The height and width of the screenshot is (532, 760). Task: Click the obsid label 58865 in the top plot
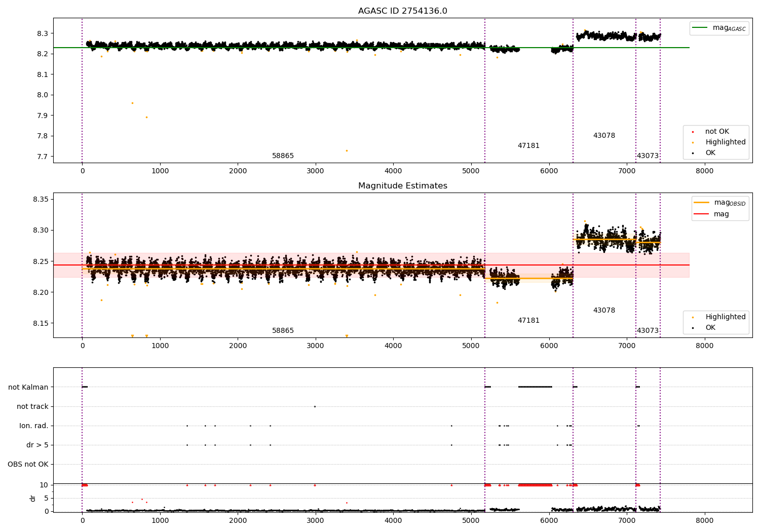click(283, 156)
